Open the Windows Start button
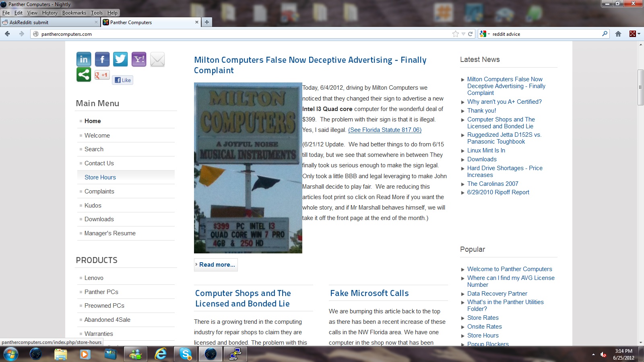This screenshot has width=644, height=362. [10, 354]
